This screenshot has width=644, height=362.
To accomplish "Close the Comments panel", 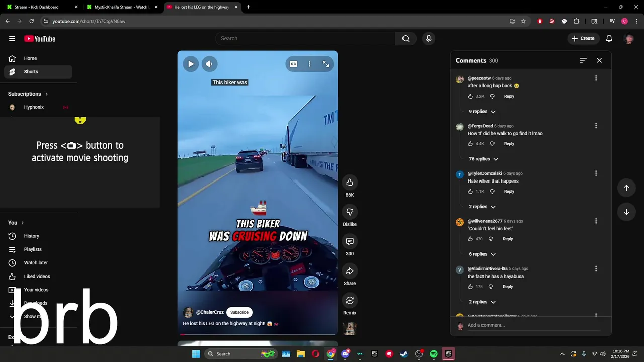I will 599,60.
